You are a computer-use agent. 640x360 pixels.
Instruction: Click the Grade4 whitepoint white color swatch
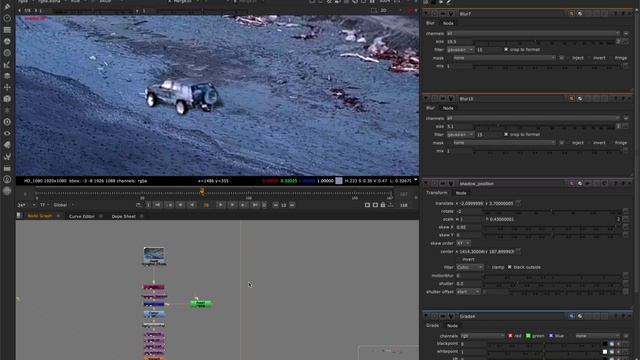605,351
